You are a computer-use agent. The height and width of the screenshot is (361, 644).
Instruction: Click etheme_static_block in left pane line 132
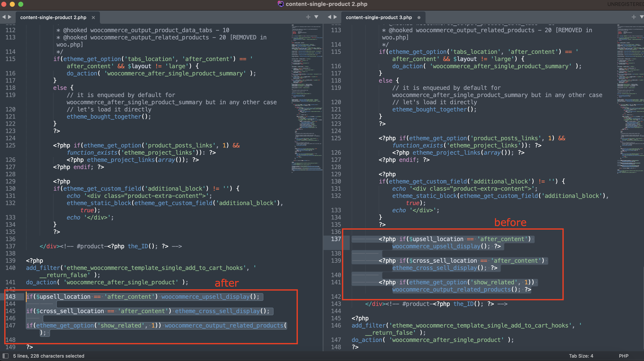point(99,203)
